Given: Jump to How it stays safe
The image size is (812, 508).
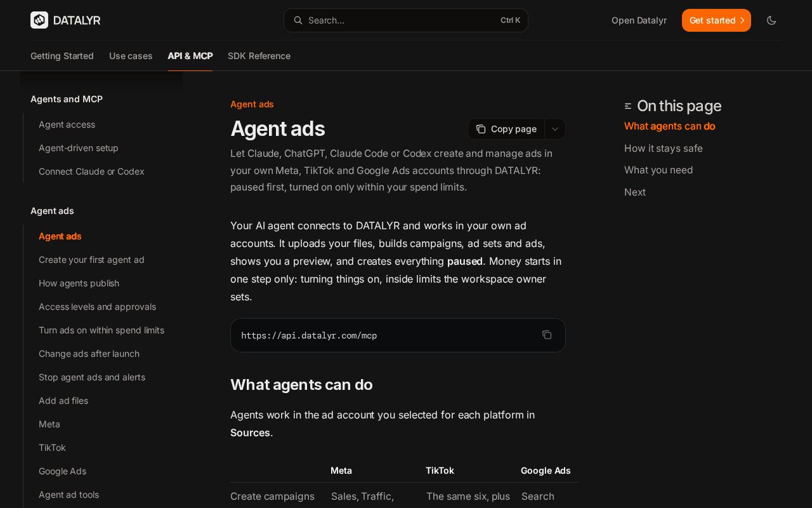Looking at the screenshot, I should click(664, 148).
